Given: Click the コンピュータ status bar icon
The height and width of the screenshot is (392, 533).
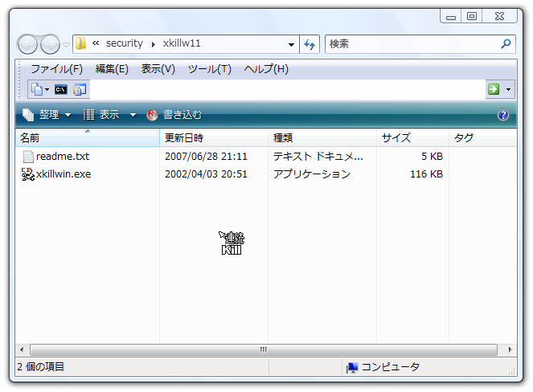Looking at the screenshot, I should (x=352, y=368).
